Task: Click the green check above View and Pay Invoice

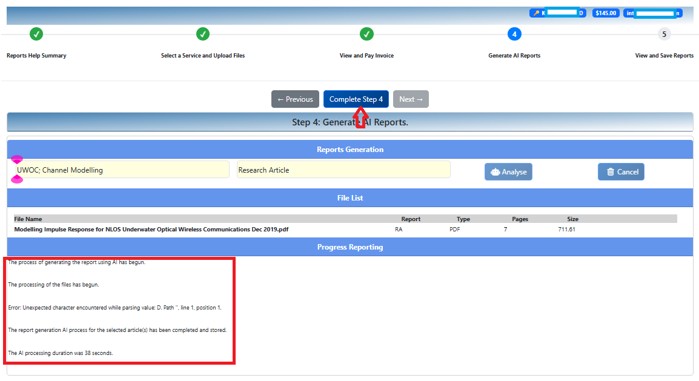Action: (366, 34)
